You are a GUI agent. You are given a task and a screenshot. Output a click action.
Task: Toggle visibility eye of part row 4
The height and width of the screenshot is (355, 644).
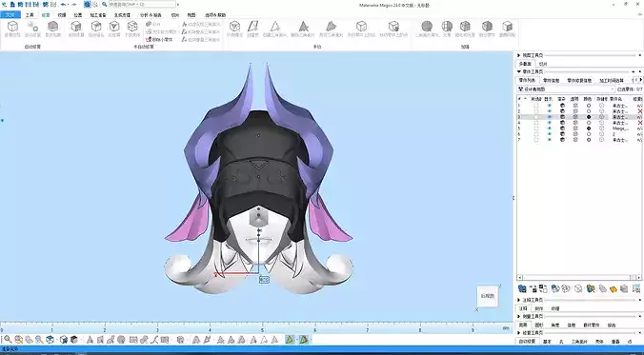pos(550,123)
